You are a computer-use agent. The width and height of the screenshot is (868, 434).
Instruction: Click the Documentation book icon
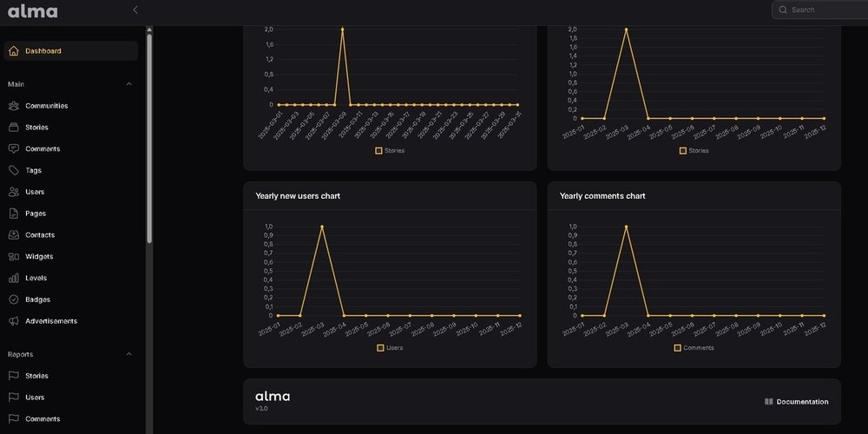coord(768,402)
